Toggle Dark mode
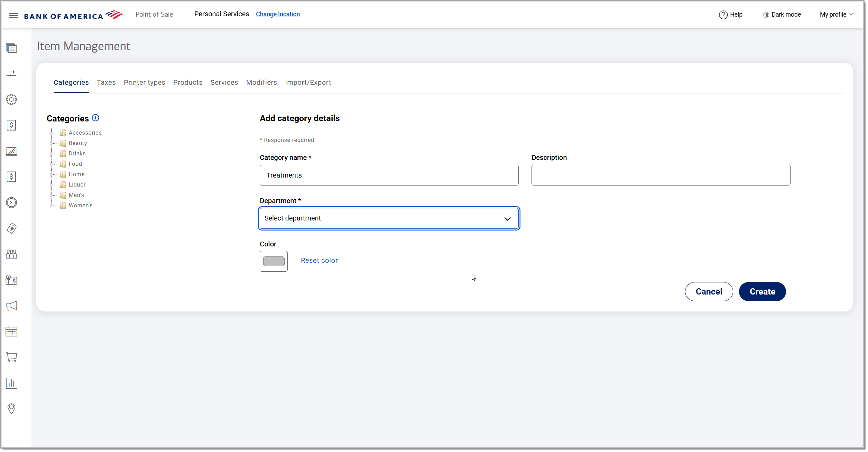The width and height of the screenshot is (868, 452). pyautogui.click(x=782, y=15)
